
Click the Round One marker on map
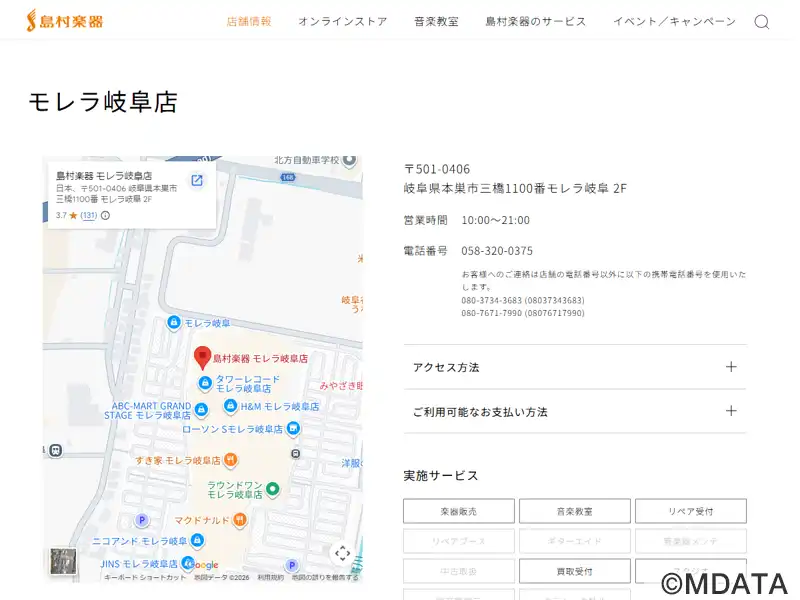(x=272, y=489)
